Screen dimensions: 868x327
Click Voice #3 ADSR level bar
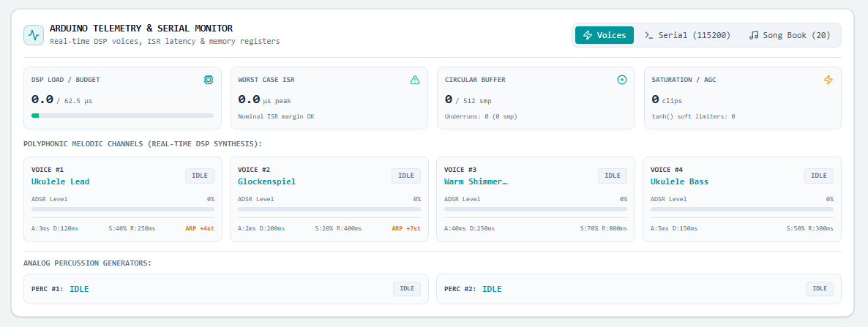click(536, 209)
